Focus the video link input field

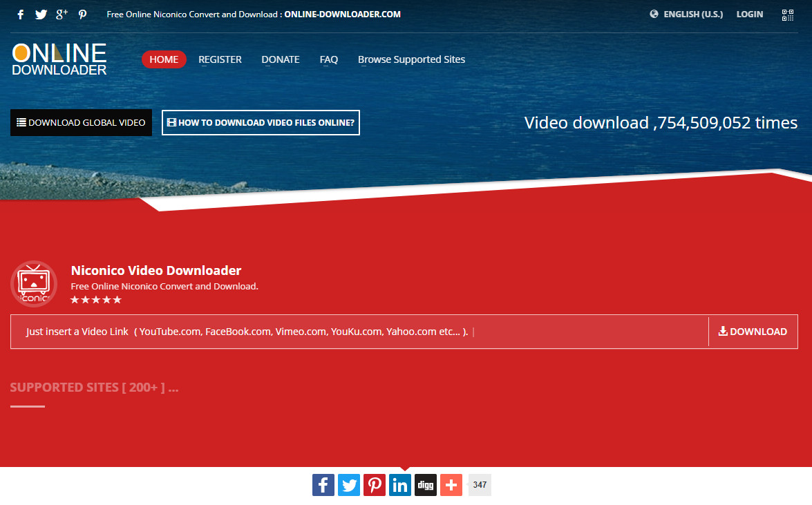359,332
